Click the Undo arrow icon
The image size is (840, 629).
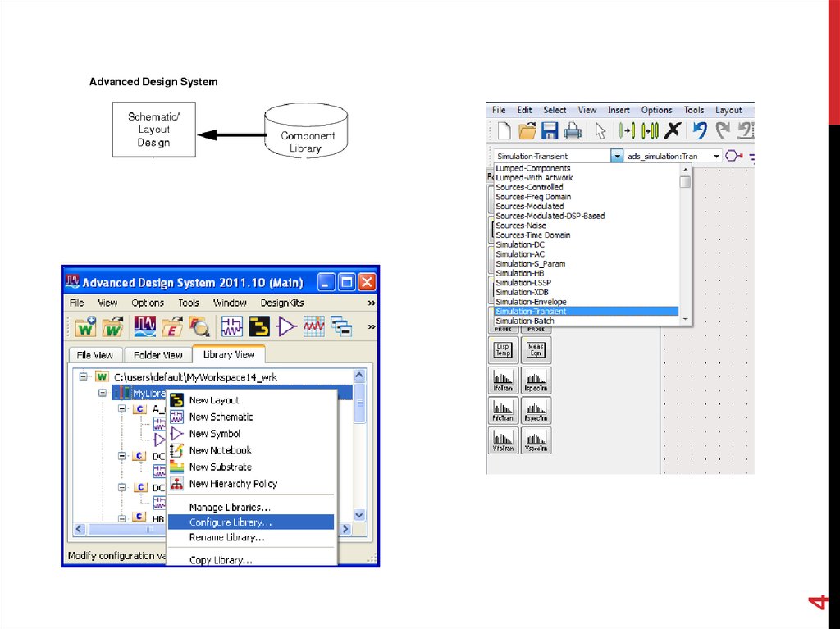pos(699,131)
